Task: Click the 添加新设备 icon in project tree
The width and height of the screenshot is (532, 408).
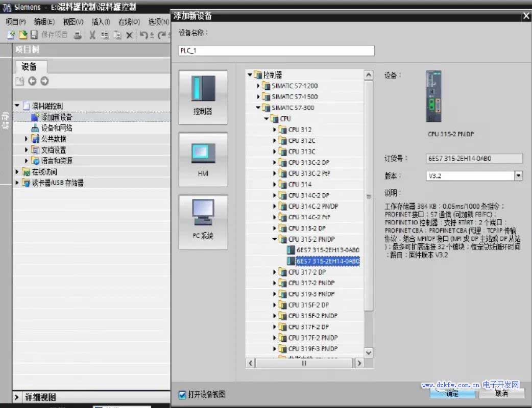Action: [x=35, y=117]
